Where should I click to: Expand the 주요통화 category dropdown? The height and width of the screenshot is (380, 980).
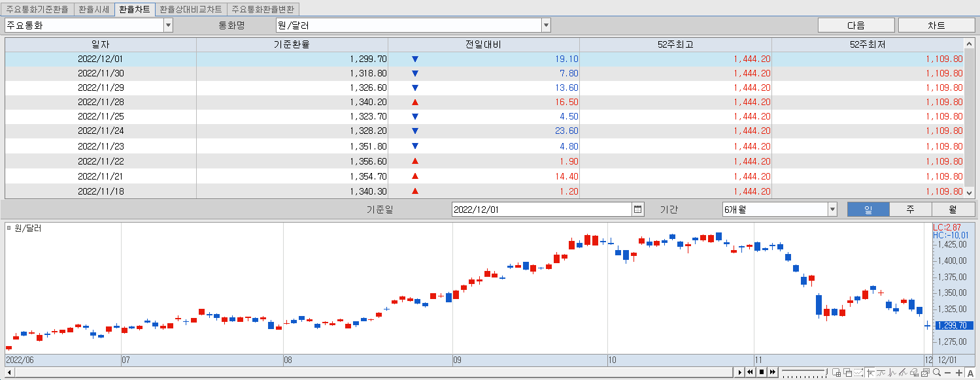168,25
